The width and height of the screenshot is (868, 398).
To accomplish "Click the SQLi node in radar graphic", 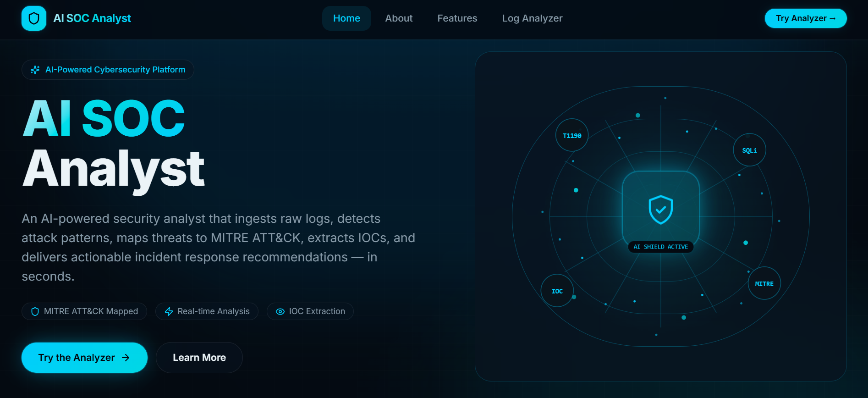I will (750, 150).
